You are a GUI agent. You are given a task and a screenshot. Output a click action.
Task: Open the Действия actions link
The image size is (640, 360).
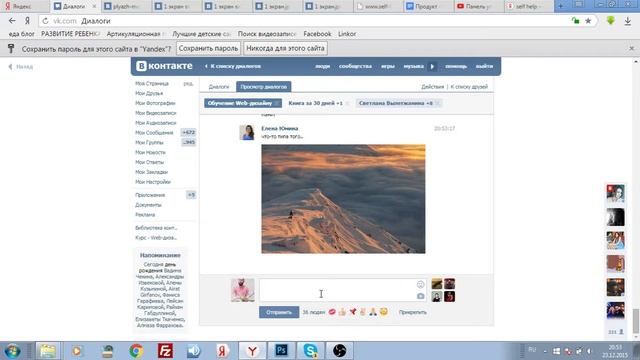(432, 87)
